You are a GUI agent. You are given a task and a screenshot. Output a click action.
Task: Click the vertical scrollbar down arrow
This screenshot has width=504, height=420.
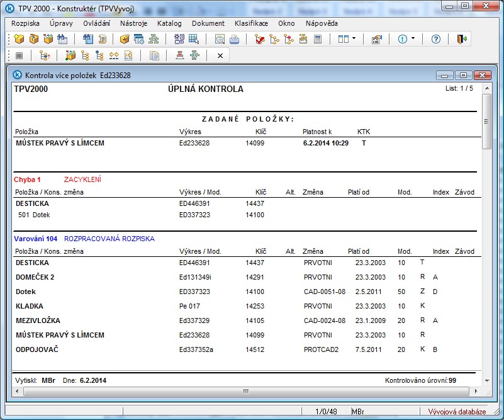(x=487, y=381)
